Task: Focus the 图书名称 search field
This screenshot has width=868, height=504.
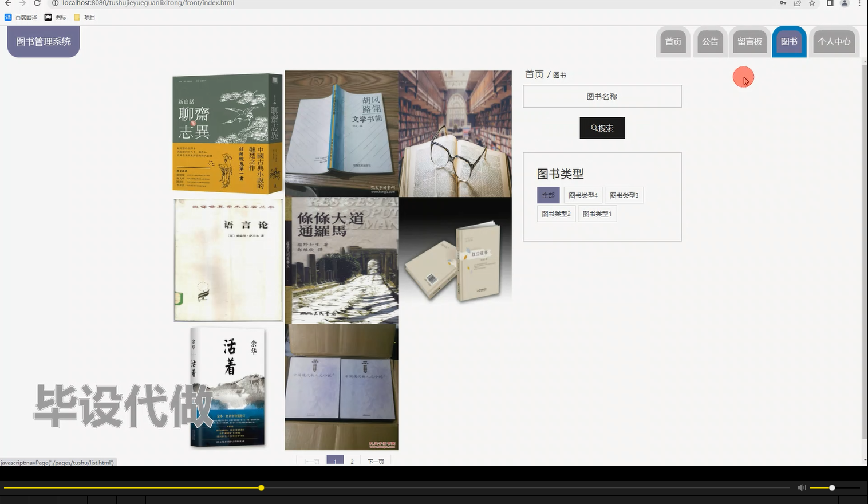Action: (602, 96)
